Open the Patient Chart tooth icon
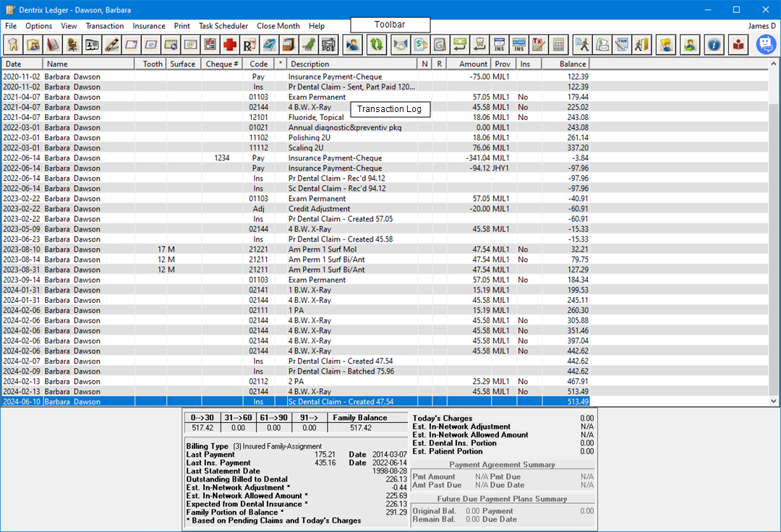781x532 pixels. pos(13,45)
